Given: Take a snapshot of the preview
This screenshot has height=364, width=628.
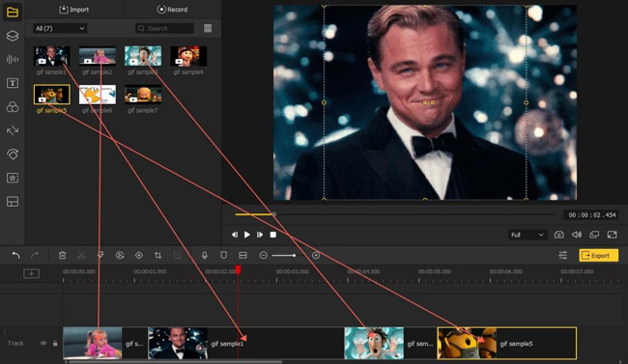Looking at the screenshot, I should [x=559, y=235].
